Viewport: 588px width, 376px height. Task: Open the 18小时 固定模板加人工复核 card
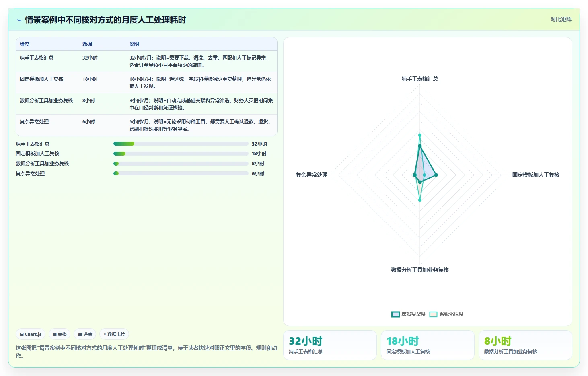(x=428, y=345)
